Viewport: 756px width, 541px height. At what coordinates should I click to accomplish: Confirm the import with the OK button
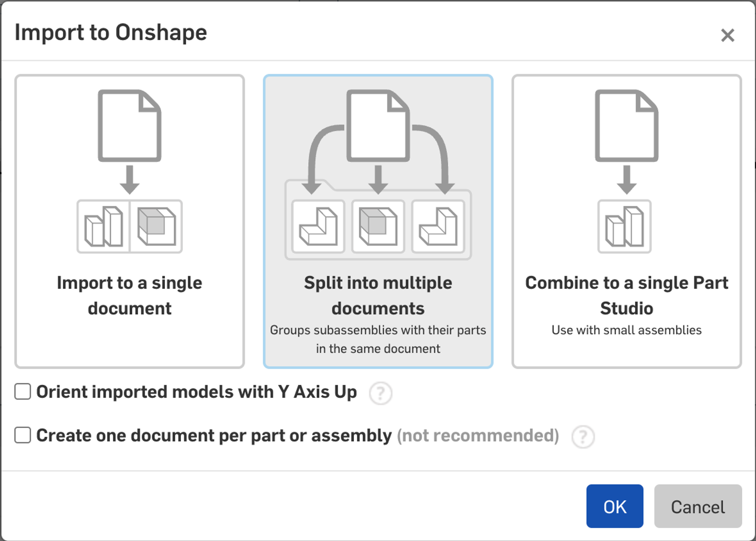point(614,506)
